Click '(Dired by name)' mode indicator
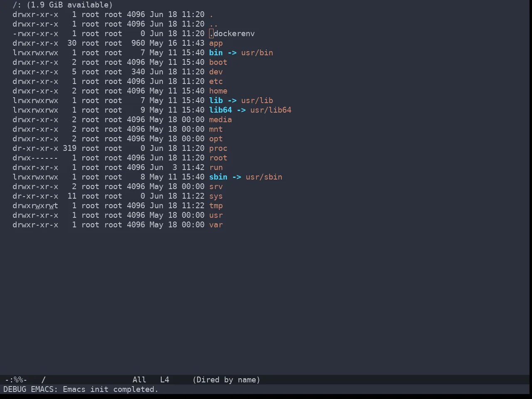Screen dimensions: 532x399 [226, 380]
